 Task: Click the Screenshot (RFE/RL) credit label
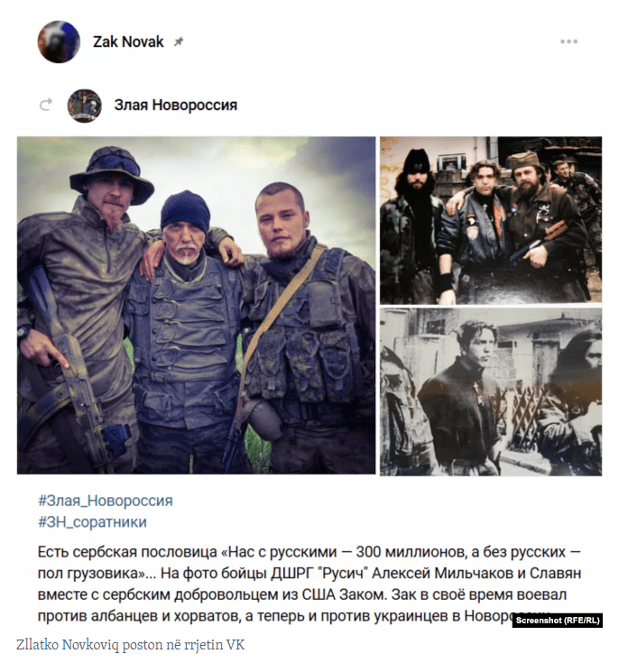coord(558,621)
